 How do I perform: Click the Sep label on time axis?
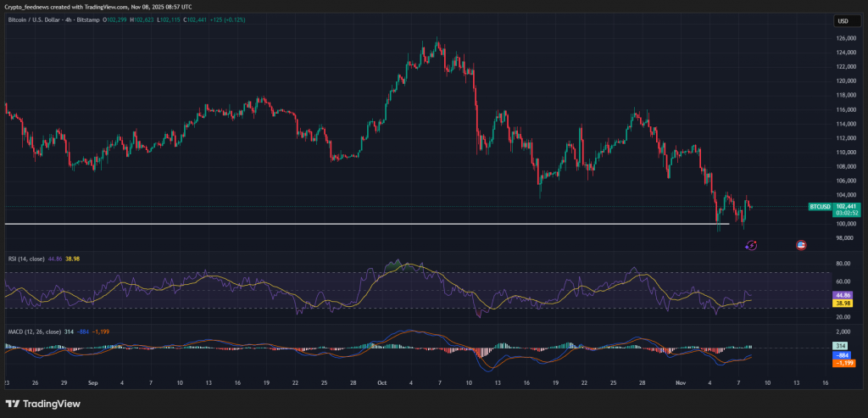(93, 383)
